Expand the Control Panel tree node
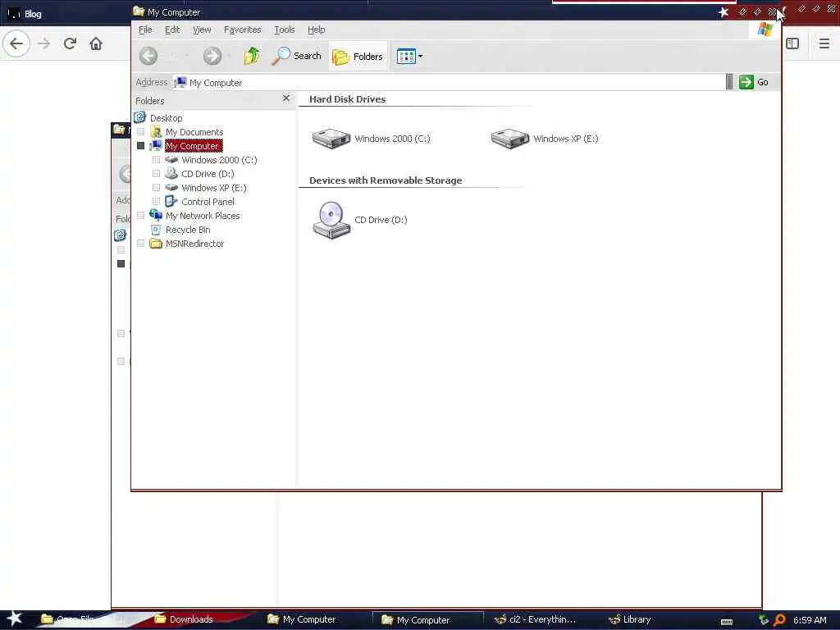The image size is (840, 630). pos(157,202)
